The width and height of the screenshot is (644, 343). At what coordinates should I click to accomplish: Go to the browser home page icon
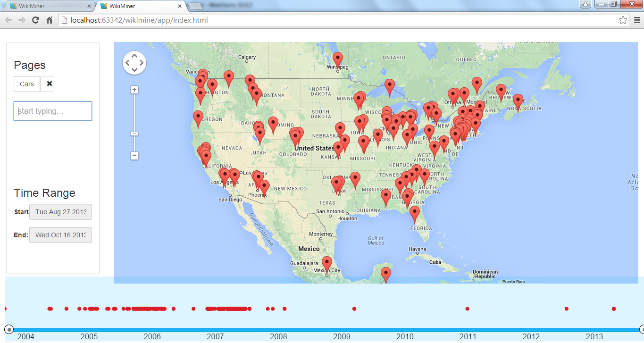(49, 20)
